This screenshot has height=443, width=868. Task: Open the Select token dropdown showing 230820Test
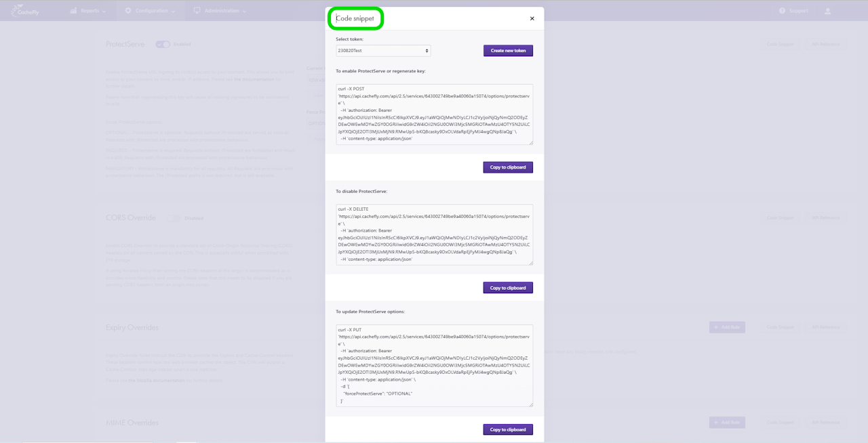383,51
